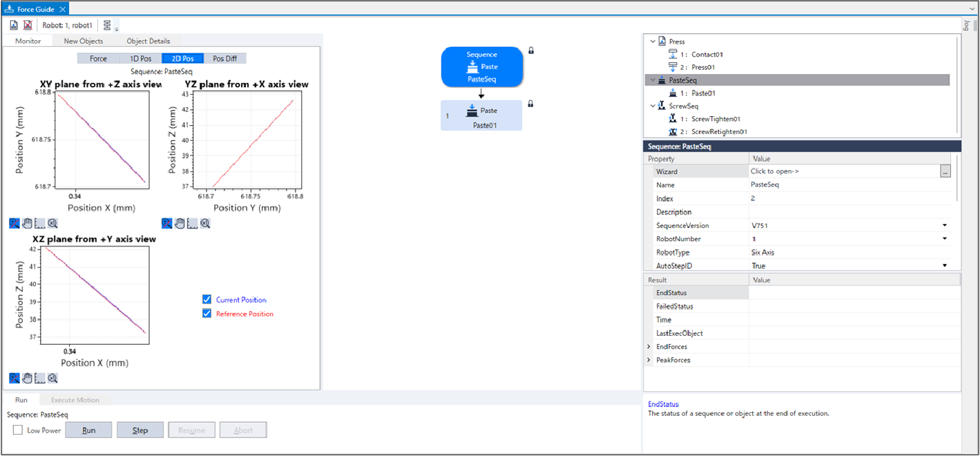980x456 pixels.
Task: Expand the EndForces result row
Action: coord(648,347)
